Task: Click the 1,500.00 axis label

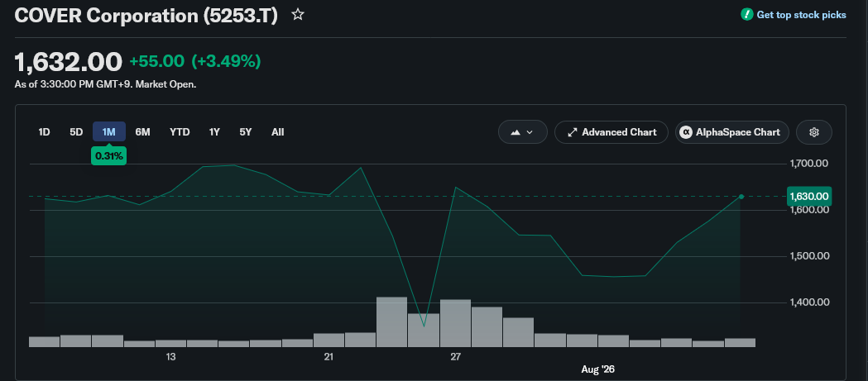Action: pos(808,256)
